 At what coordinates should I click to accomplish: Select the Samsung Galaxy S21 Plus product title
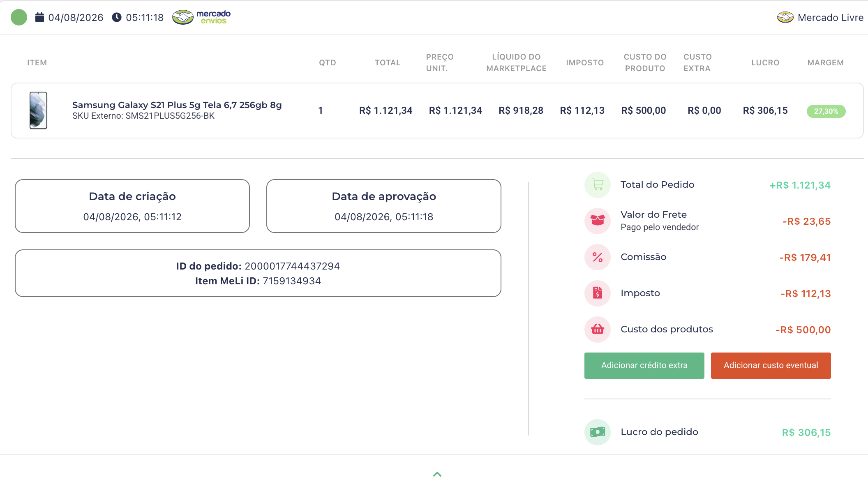[x=177, y=105]
